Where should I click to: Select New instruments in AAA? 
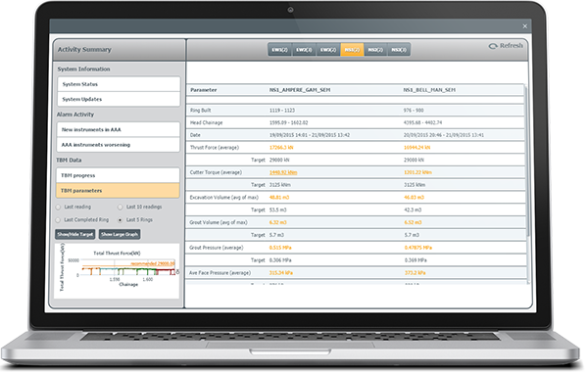pyautogui.click(x=119, y=129)
